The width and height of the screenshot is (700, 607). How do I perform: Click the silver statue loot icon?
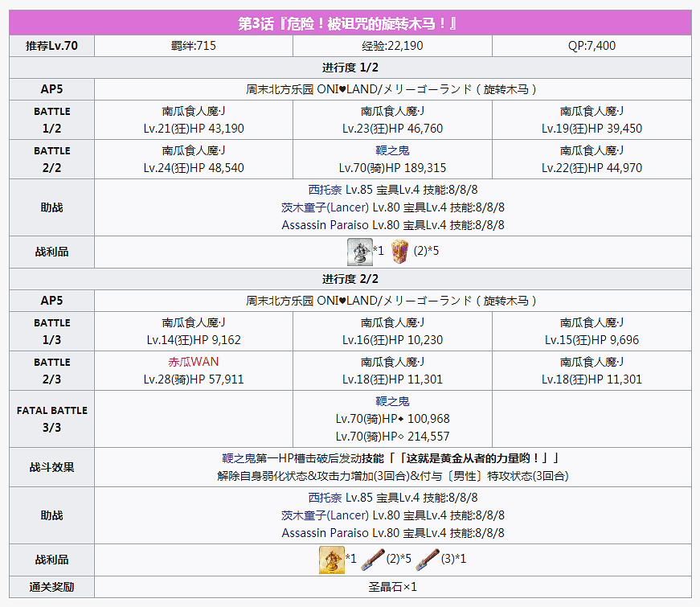coord(359,252)
